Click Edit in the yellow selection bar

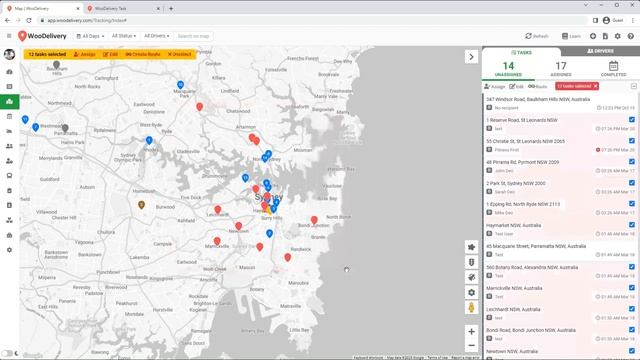tap(111, 54)
